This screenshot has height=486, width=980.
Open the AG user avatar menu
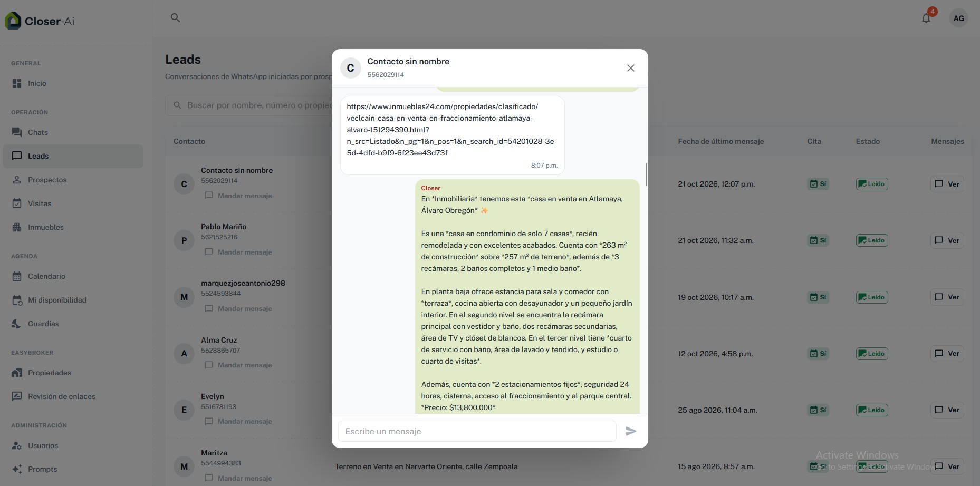[x=959, y=18]
